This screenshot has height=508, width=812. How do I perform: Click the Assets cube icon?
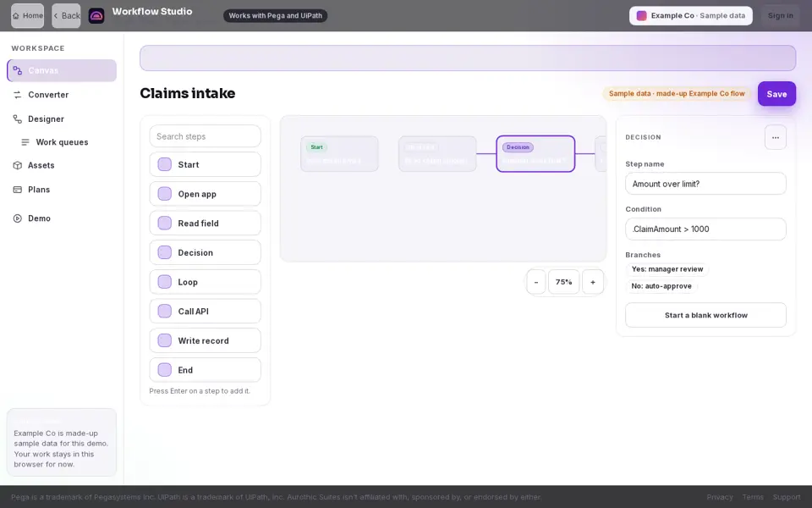point(18,165)
